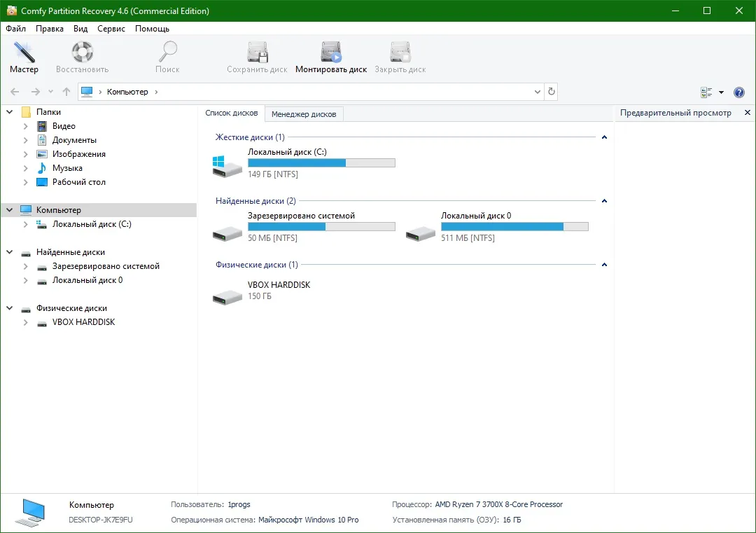Open the Помощь menu
The height and width of the screenshot is (533, 756).
coord(153,29)
